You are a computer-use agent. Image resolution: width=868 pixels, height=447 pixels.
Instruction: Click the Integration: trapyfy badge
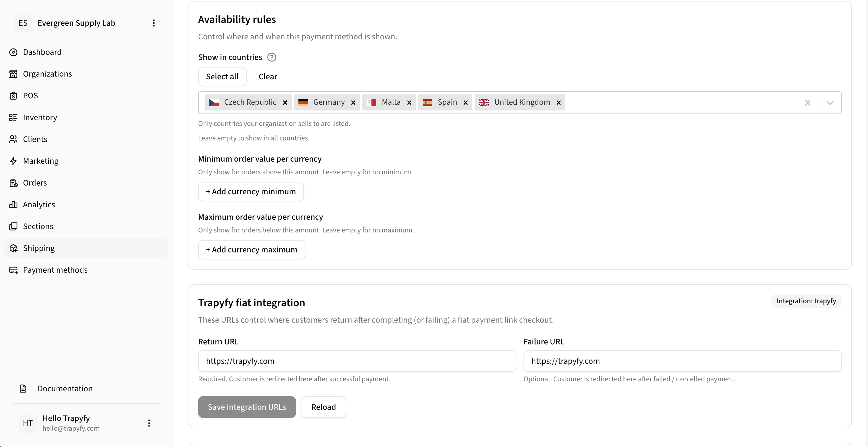click(806, 301)
